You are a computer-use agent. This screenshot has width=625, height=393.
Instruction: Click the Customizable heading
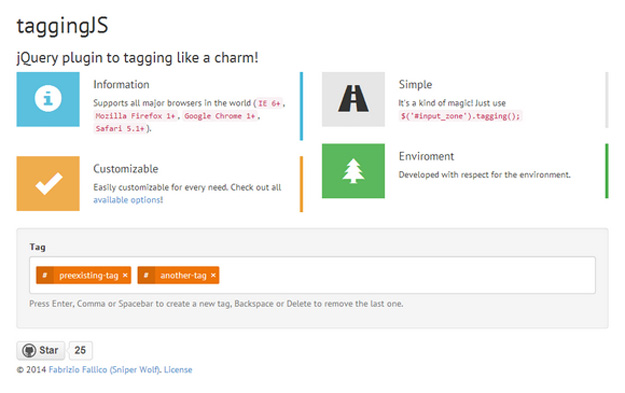126,169
